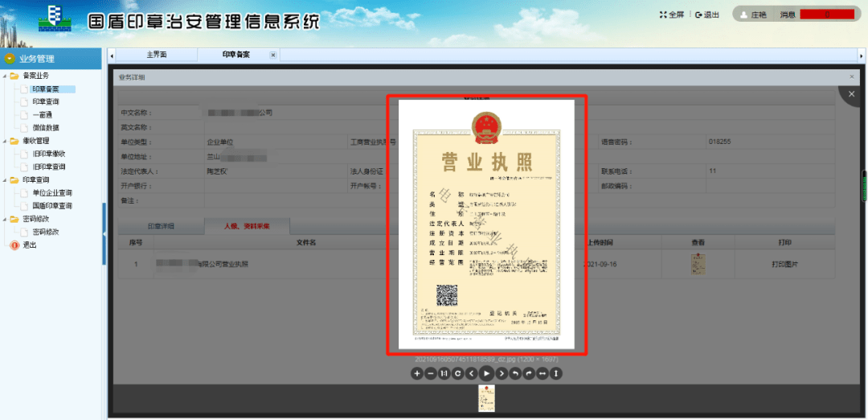This screenshot has height=420, width=868.
Task: Show next image in viewer
Action: pos(502,374)
